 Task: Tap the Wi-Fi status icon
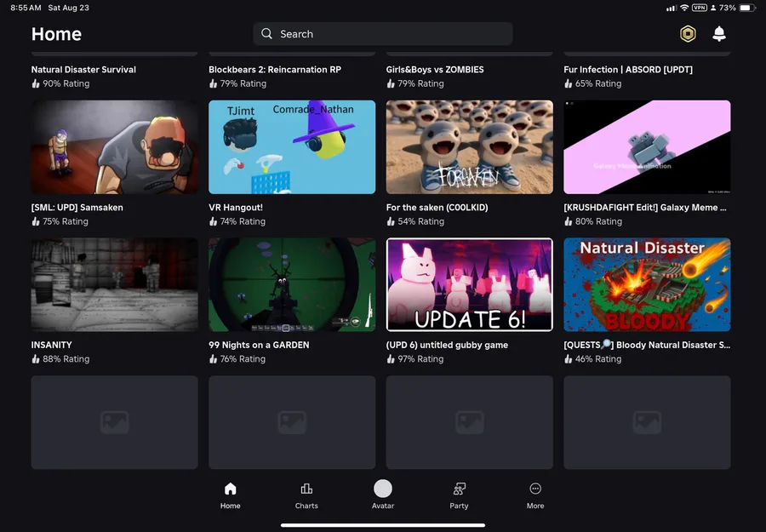click(684, 8)
